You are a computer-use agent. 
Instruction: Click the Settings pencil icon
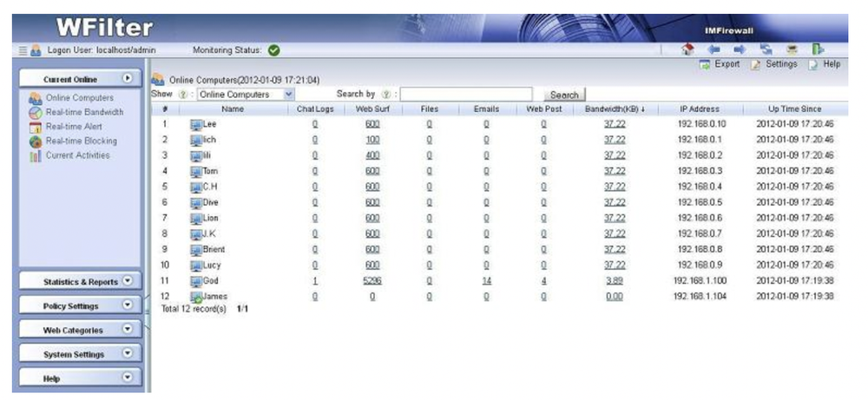coord(756,65)
